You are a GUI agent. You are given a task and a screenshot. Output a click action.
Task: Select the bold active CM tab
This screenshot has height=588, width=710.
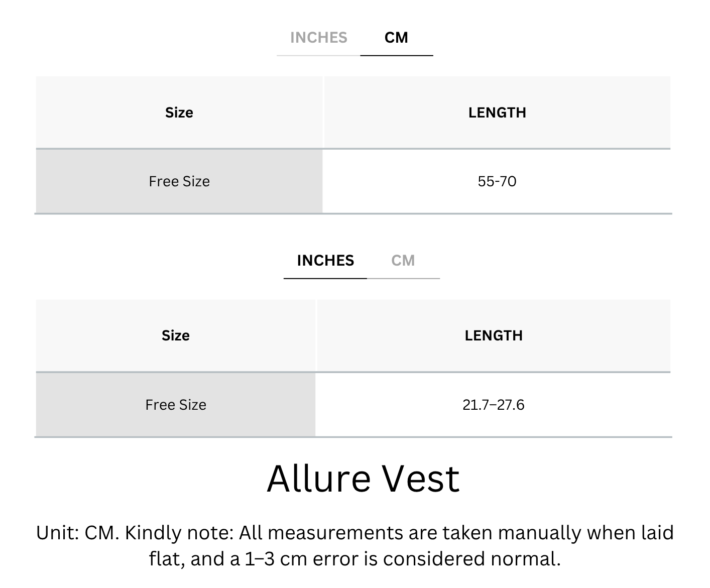coord(396,38)
